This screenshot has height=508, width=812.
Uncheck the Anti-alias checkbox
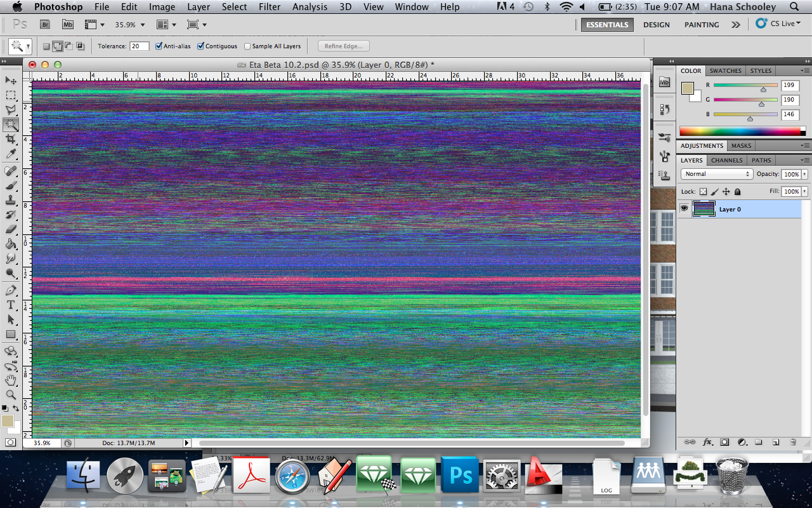159,46
